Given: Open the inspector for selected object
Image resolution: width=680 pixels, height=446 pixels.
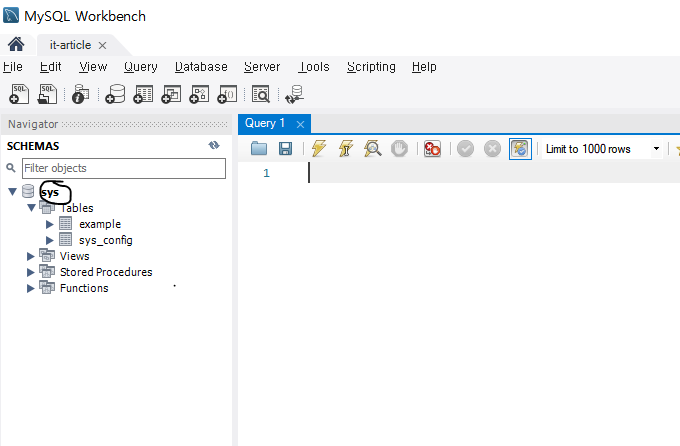Looking at the screenshot, I should click(x=81, y=94).
